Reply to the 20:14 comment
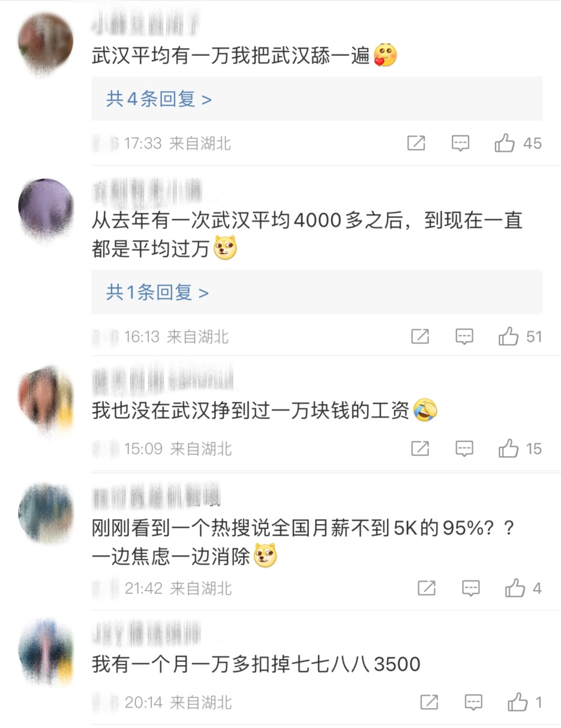 click(x=473, y=703)
